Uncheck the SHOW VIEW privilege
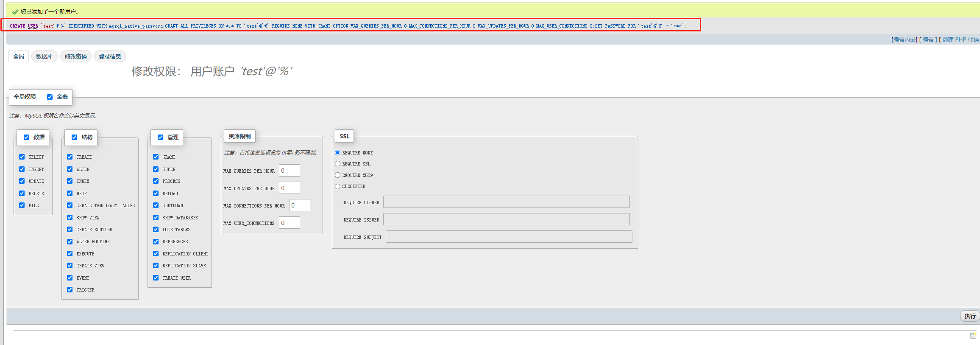980x345 pixels. [70, 217]
